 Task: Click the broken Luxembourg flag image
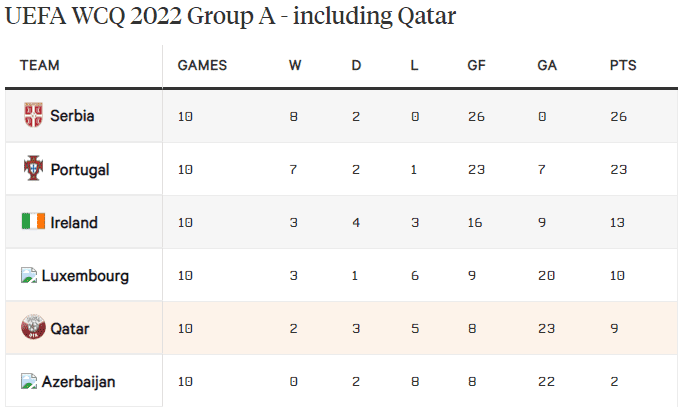pos(28,275)
